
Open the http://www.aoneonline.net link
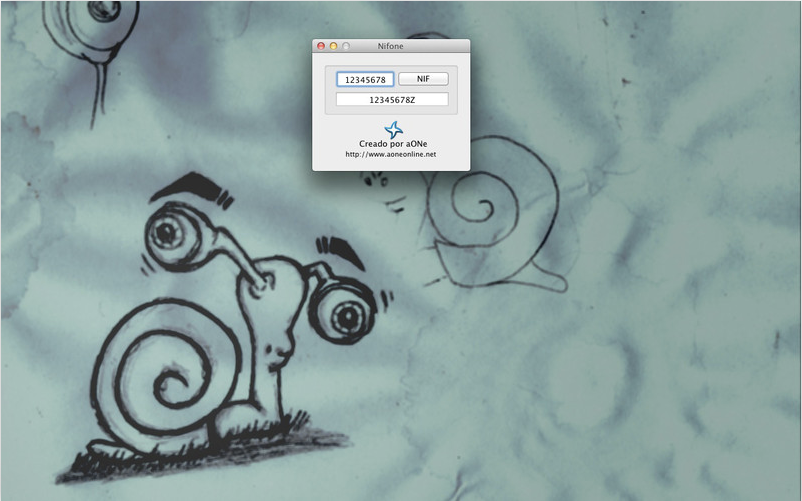tap(391, 154)
